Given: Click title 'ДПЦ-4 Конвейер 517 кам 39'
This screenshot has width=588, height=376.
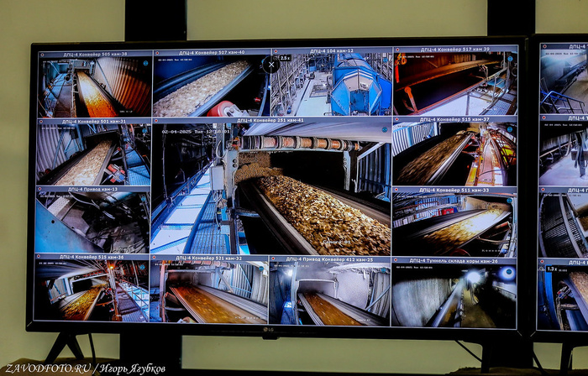Looking at the screenshot, I should point(455,50).
